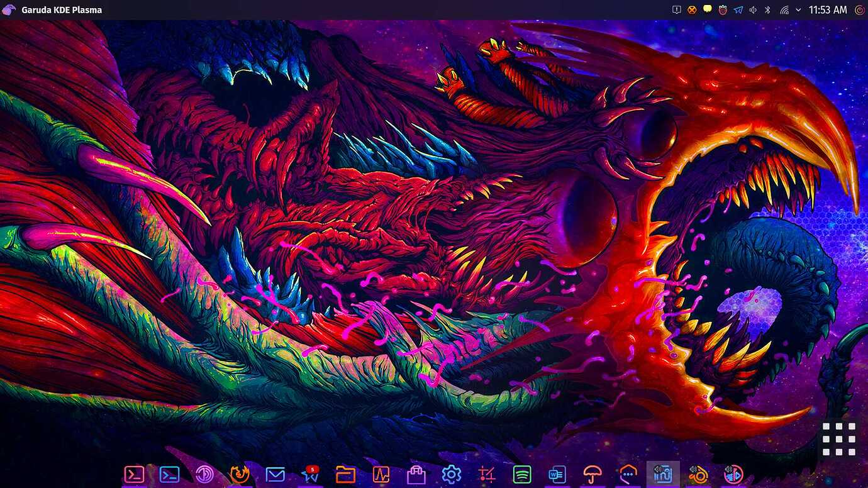Mute audio via the tray volume icon
This screenshot has width=868, height=488.
(752, 9)
